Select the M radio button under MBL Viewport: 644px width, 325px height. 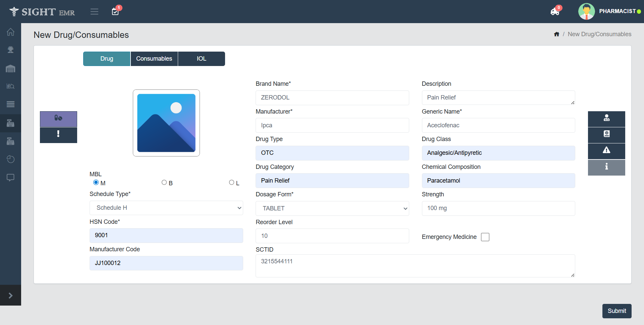tap(96, 183)
